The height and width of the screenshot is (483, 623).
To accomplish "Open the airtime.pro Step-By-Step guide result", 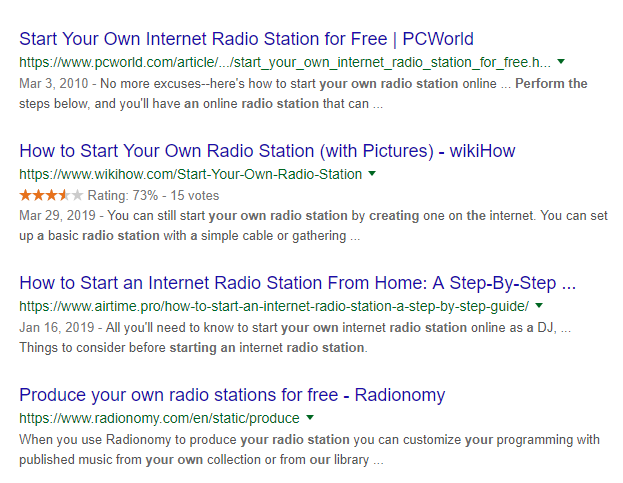I will (x=298, y=283).
